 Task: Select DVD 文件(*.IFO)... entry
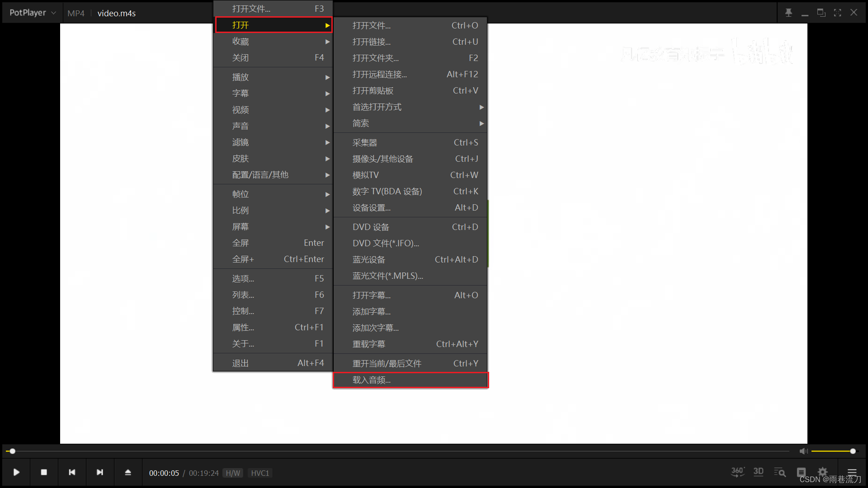[x=410, y=244]
